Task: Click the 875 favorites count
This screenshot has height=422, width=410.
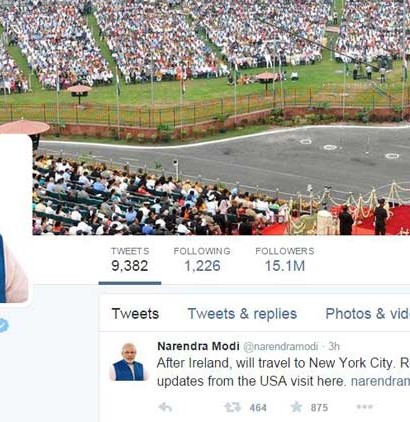Action: click(x=319, y=408)
